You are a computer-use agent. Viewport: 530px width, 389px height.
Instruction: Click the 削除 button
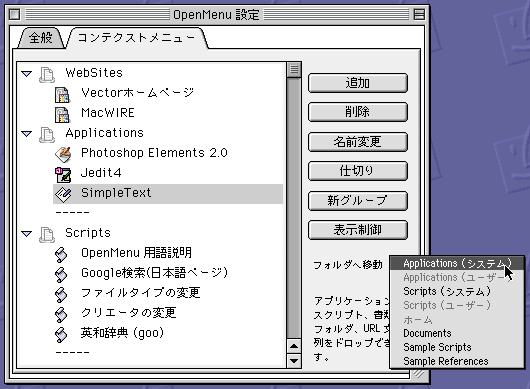tap(358, 112)
